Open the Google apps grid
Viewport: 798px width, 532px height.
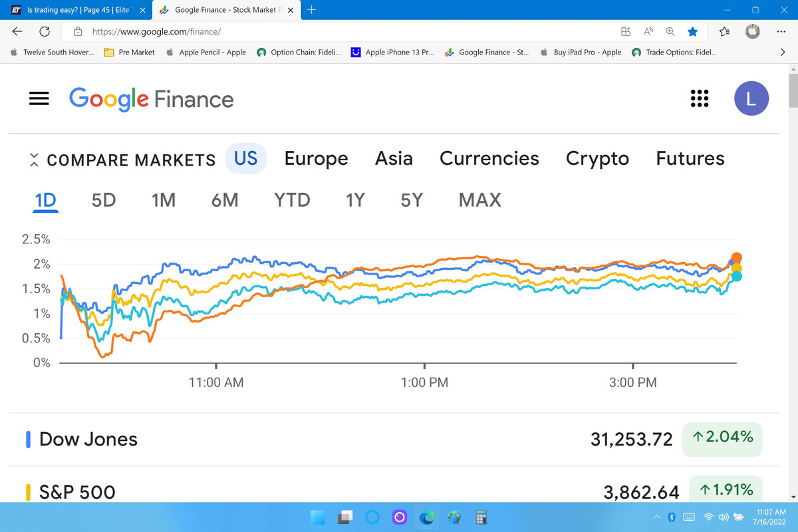coord(700,98)
